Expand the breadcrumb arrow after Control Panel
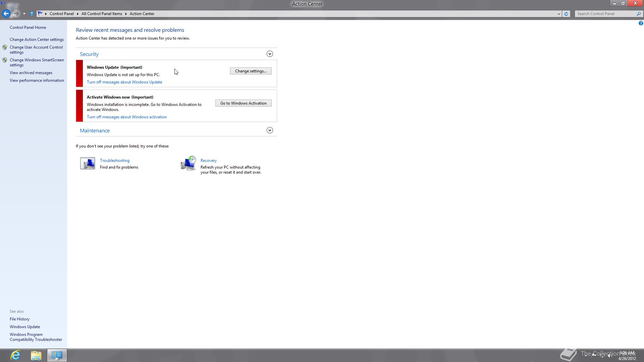Viewport: 644px width, 362px height. click(x=77, y=14)
